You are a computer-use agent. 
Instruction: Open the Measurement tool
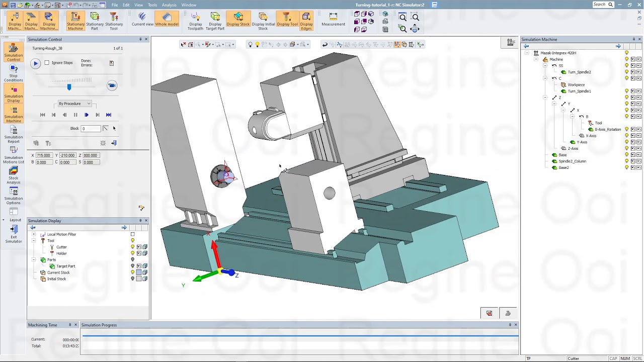pos(333,20)
